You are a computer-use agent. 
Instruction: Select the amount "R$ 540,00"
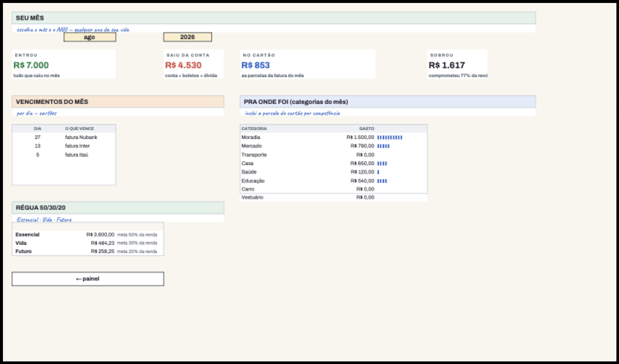(362, 181)
